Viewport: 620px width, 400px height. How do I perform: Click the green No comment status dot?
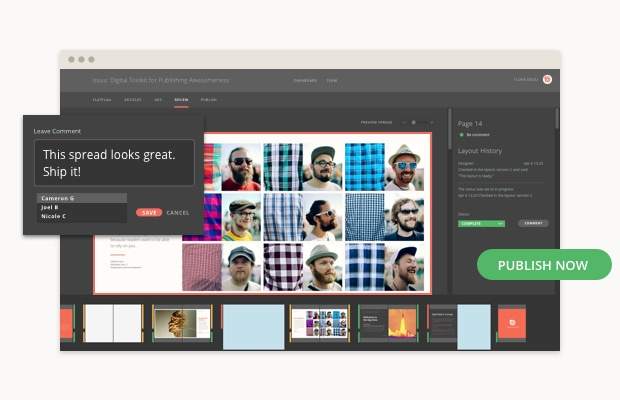click(461, 133)
